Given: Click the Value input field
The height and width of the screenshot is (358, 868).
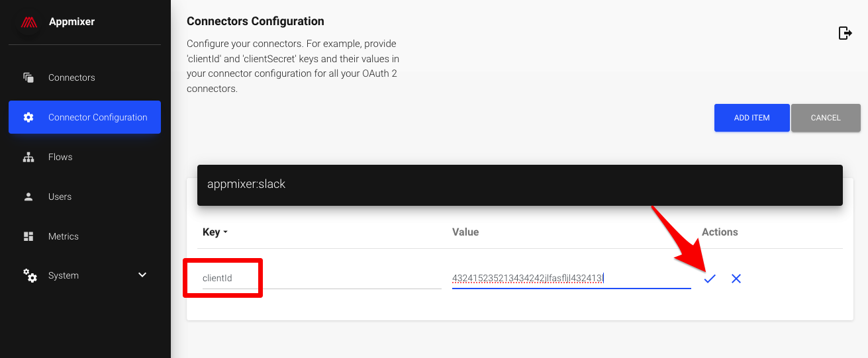Looking at the screenshot, I should point(571,279).
